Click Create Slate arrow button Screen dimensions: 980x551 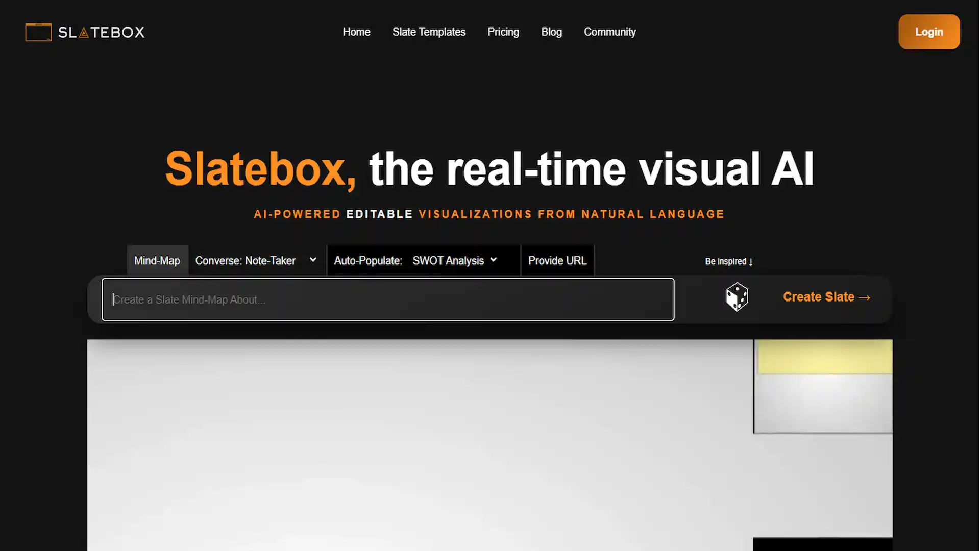coord(826,297)
